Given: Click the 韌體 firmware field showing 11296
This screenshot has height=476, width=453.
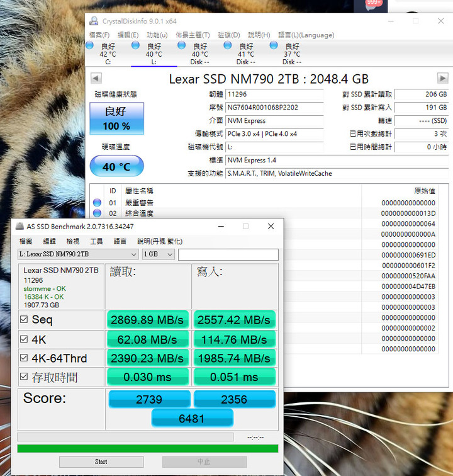Looking at the screenshot, I should tap(274, 94).
